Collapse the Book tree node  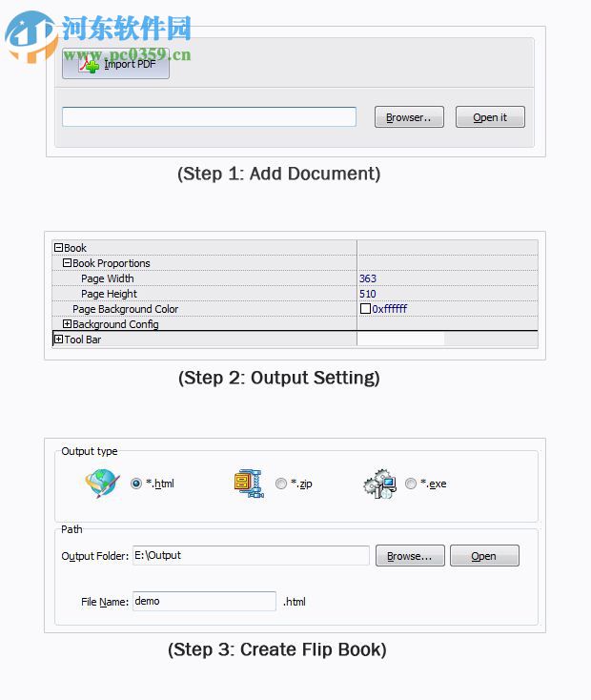point(58,247)
